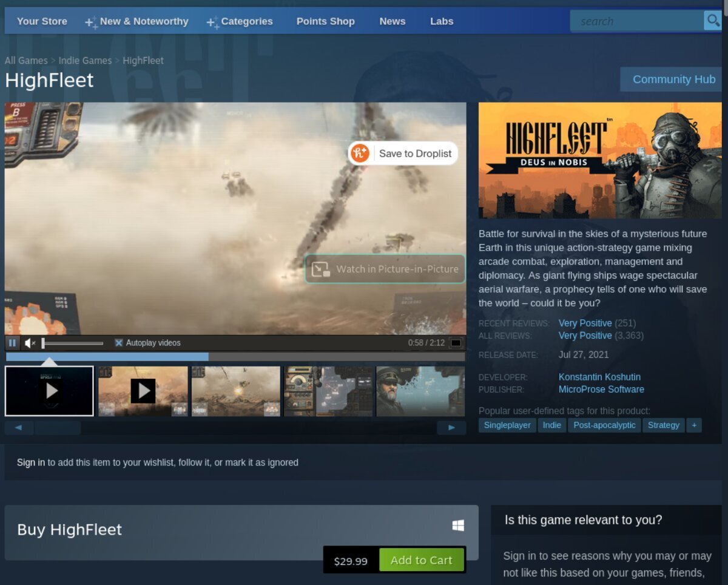The width and height of the screenshot is (728, 585).
Task: Click the Sign in link to add wishlist
Action: [x=30, y=462]
